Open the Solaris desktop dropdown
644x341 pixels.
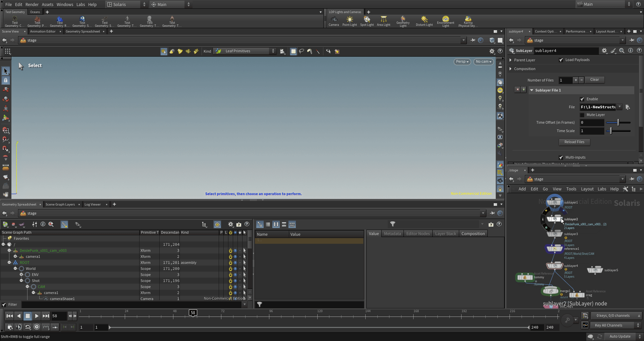[x=126, y=4]
